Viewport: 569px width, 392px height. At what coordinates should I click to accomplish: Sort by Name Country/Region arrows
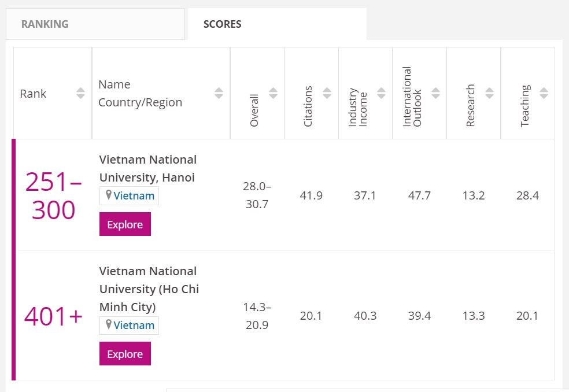coord(219,93)
